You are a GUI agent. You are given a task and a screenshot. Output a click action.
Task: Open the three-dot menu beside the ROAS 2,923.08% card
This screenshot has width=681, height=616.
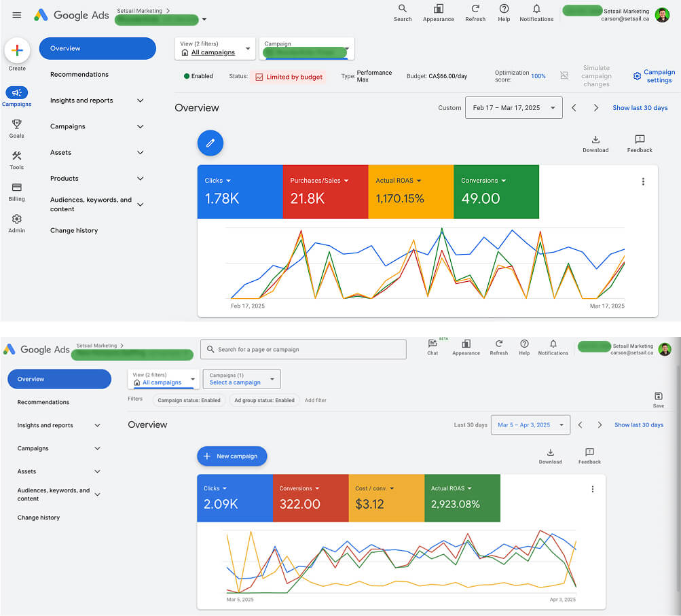point(593,489)
